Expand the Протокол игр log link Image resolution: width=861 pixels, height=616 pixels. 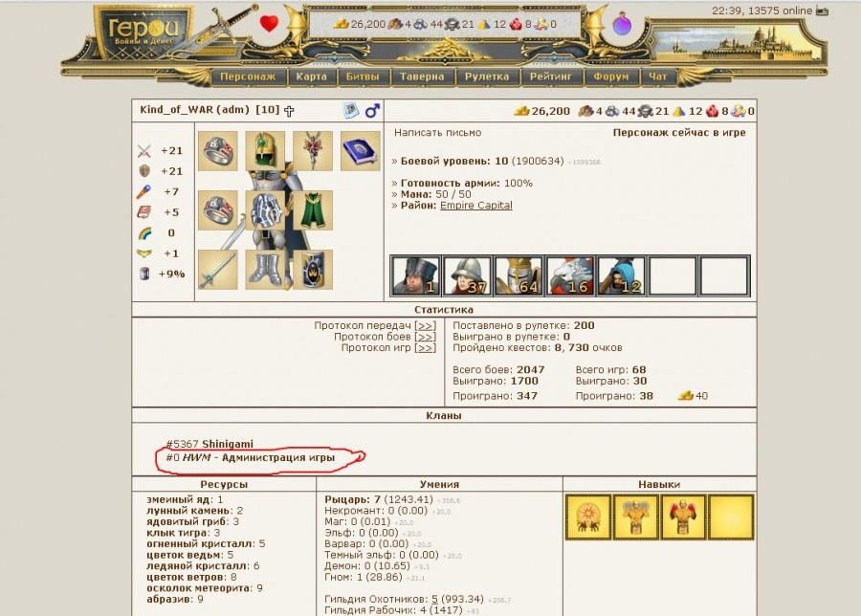pyautogui.click(x=426, y=347)
